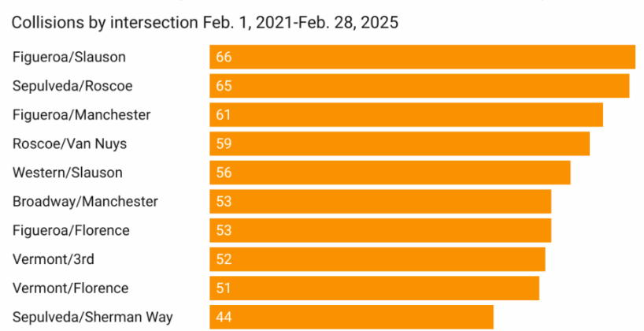Click the Western/Slauson bar

[390, 173]
